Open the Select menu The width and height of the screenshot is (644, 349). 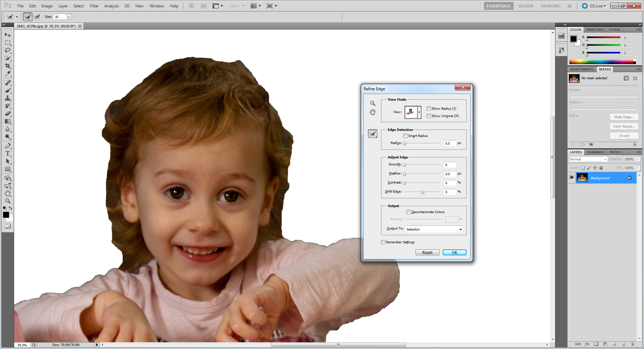pyautogui.click(x=79, y=6)
